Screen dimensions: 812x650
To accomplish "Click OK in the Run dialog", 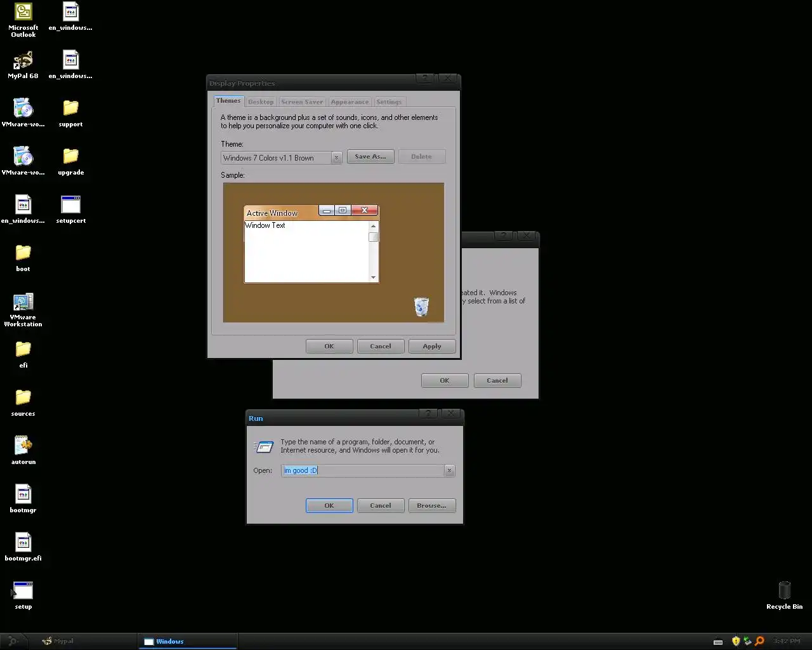I will click(329, 505).
